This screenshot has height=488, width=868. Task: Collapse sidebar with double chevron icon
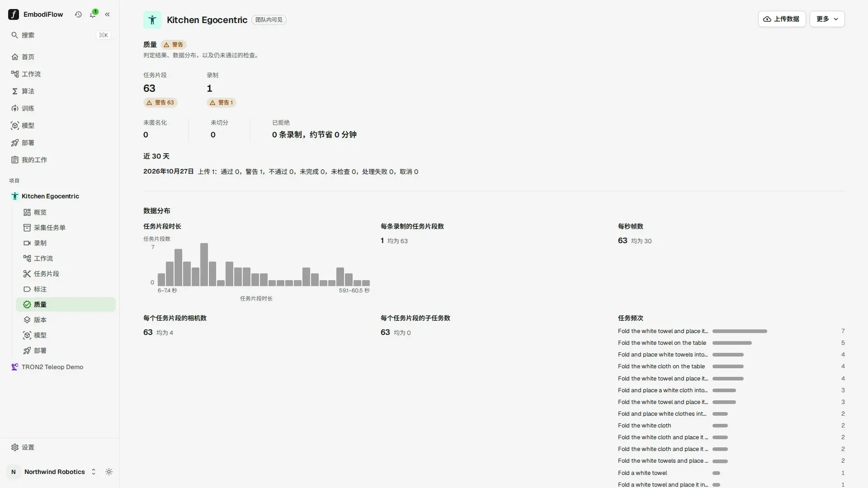pyautogui.click(x=107, y=14)
